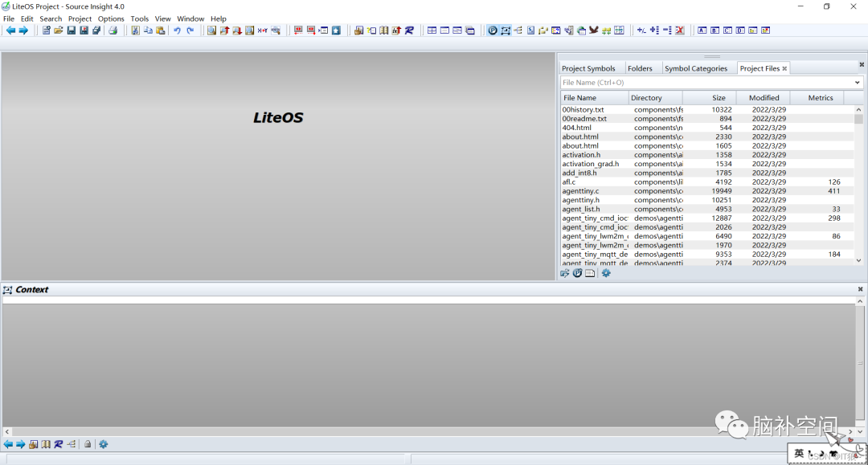Screen dimensions: 868x465
Task: Click the IME language indicator 英
Action: 799,454
